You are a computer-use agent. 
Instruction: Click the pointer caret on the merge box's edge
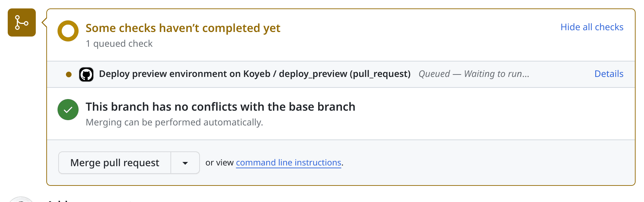(x=44, y=23)
